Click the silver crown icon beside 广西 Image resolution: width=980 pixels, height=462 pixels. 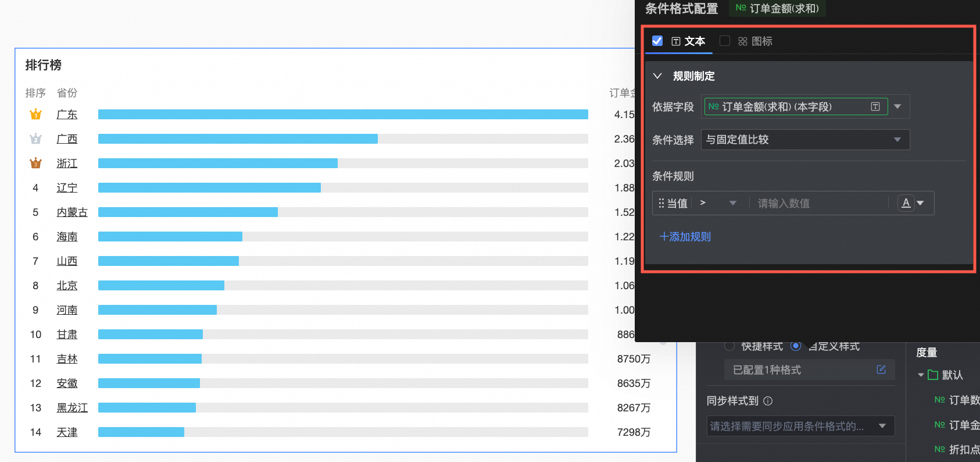[x=35, y=139]
